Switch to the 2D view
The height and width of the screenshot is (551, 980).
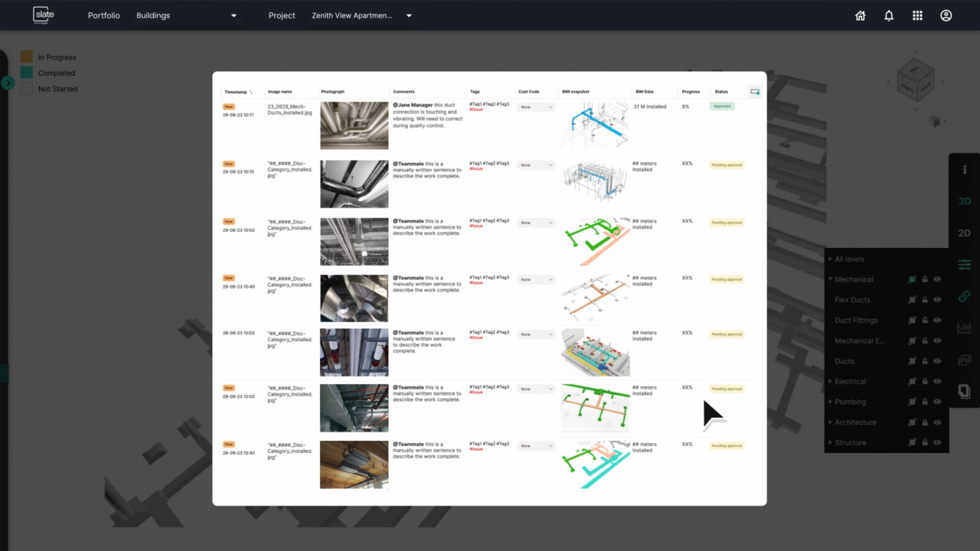tap(964, 233)
